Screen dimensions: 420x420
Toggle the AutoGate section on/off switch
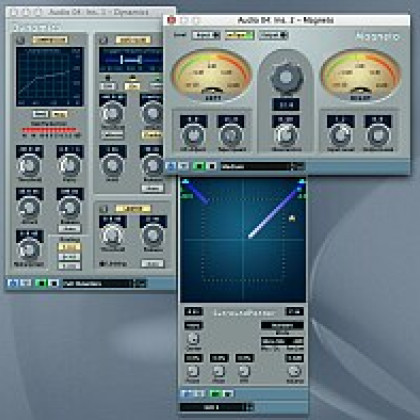(104, 40)
